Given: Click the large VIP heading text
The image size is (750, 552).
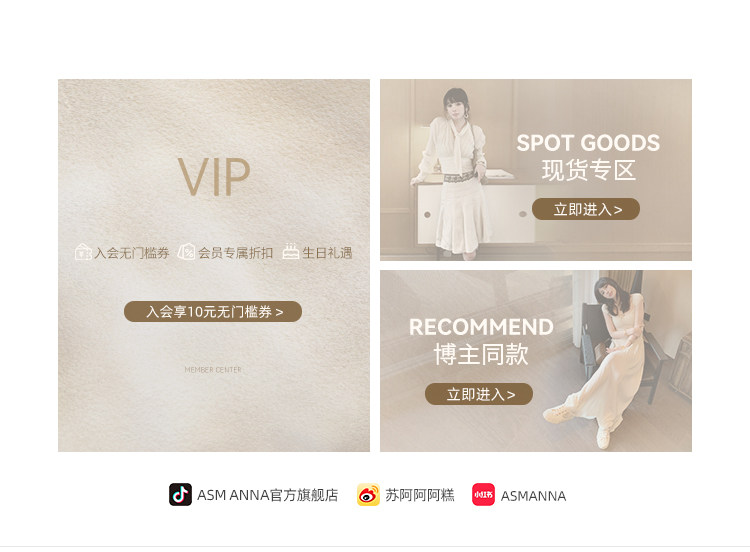Looking at the screenshot, I should (x=214, y=177).
